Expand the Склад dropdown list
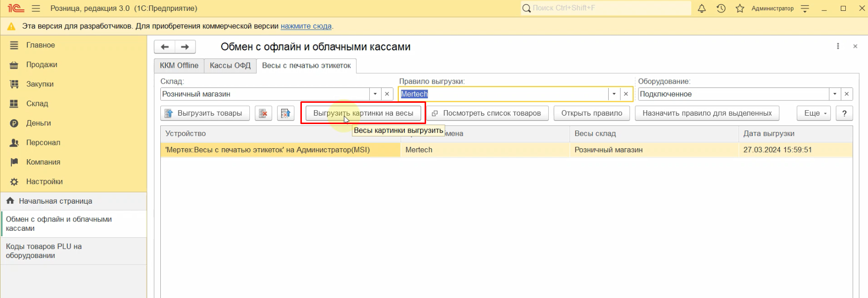This screenshot has width=868, height=298. click(x=375, y=94)
